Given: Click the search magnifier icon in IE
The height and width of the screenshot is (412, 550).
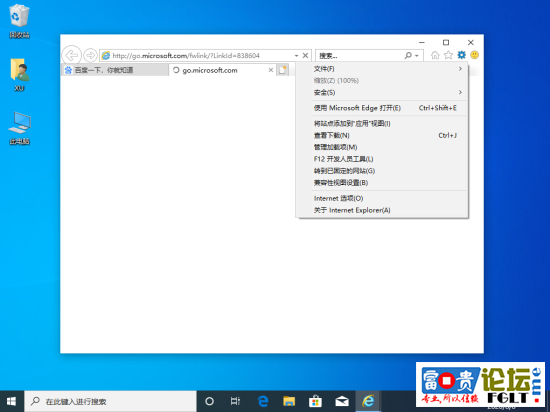Looking at the screenshot, I should [x=408, y=55].
